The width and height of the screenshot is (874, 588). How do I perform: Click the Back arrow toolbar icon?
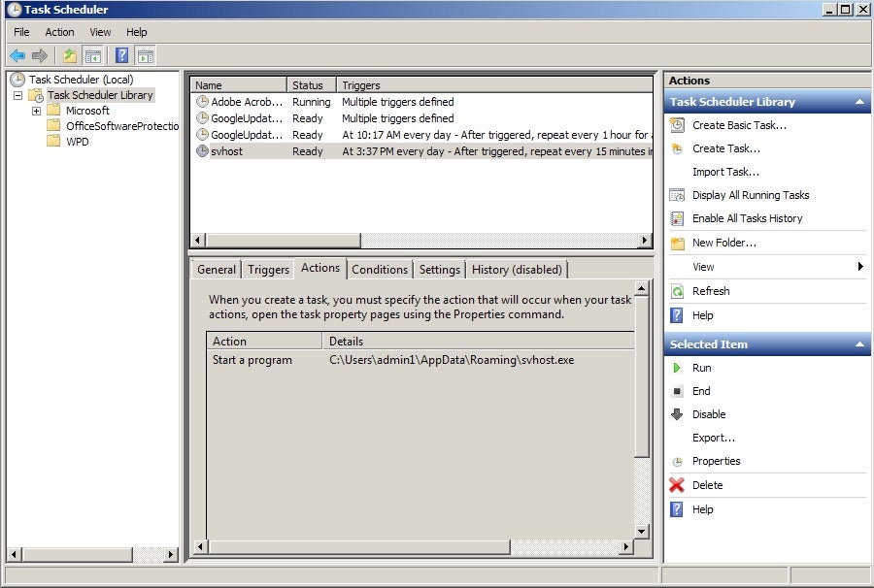click(17, 56)
